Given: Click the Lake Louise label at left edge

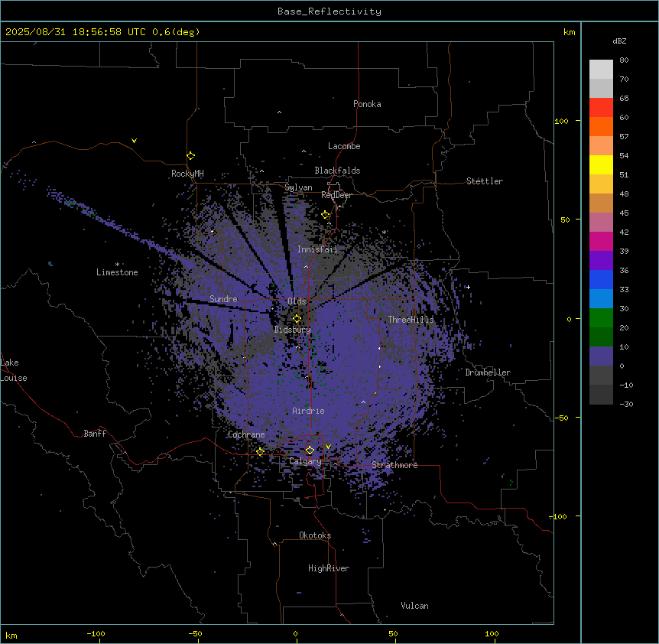Looking at the screenshot, I should [14, 370].
